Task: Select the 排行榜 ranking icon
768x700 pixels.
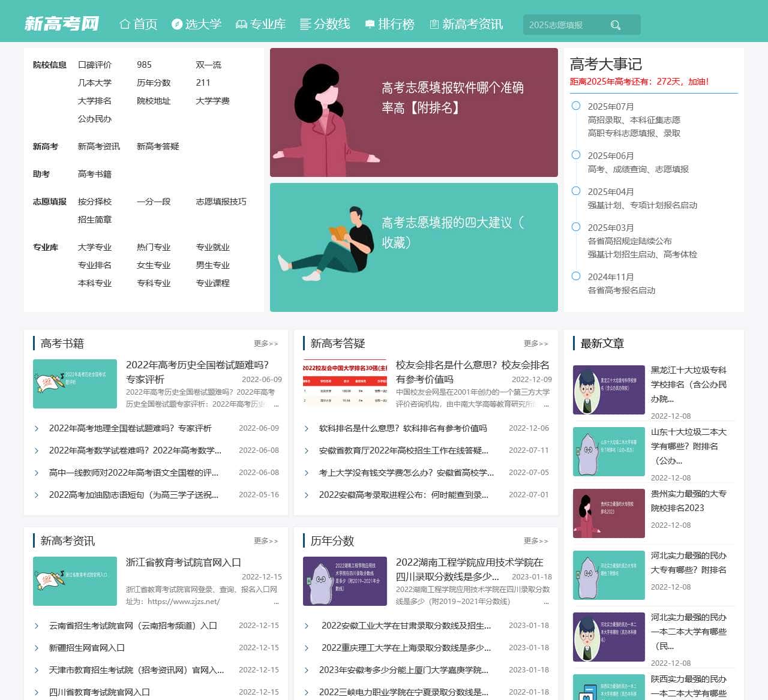Action: [x=368, y=24]
